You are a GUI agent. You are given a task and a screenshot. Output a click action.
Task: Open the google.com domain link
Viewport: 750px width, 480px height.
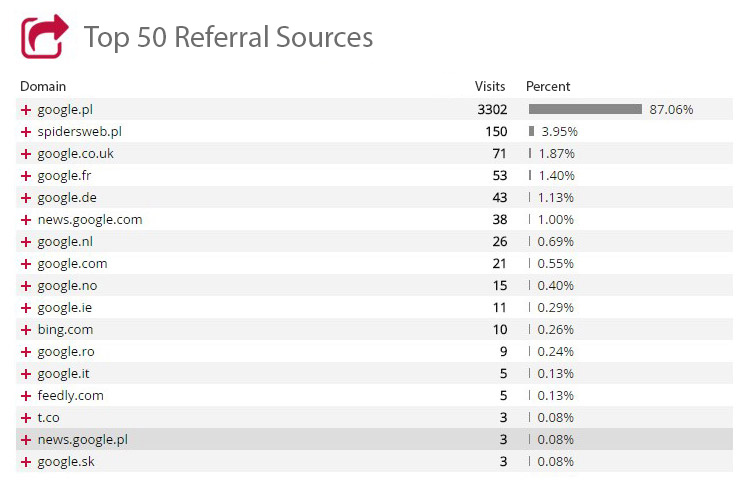[72, 264]
